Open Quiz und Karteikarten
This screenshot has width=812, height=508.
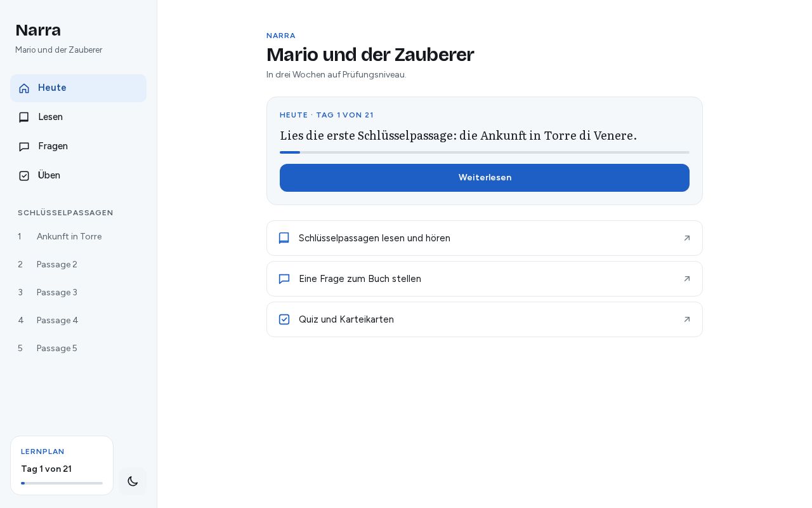tap(485, 319)
